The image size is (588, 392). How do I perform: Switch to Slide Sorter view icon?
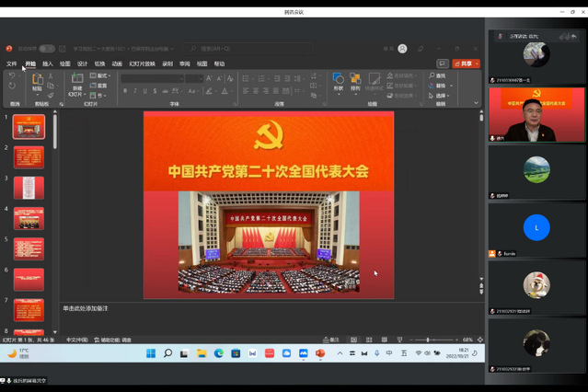click(369, 340)
